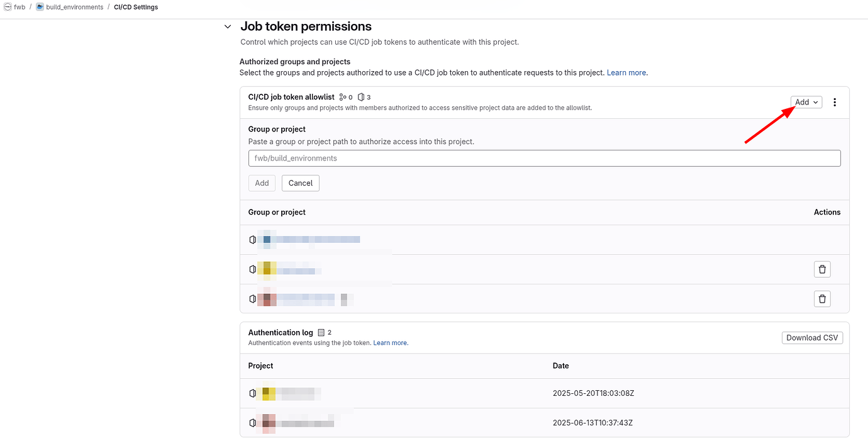
Task: Click the vertical ellipsis allowlist options icon
Action: [835, 102]
